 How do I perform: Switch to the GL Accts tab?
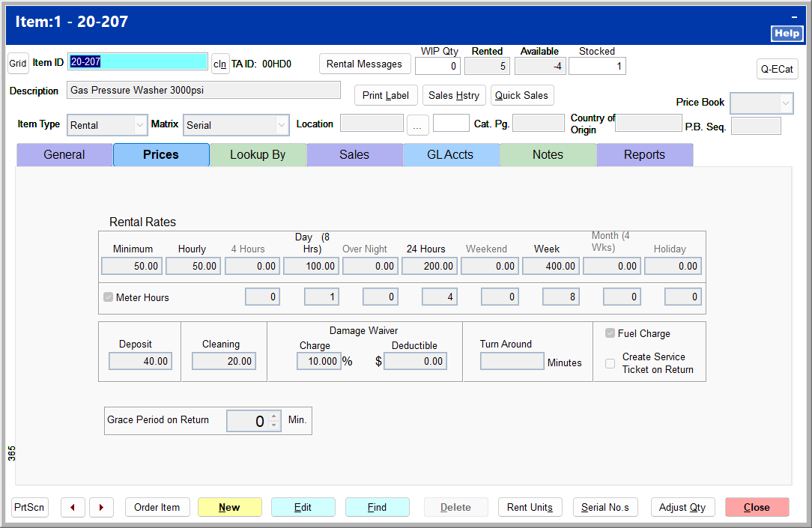pos(450,155)
